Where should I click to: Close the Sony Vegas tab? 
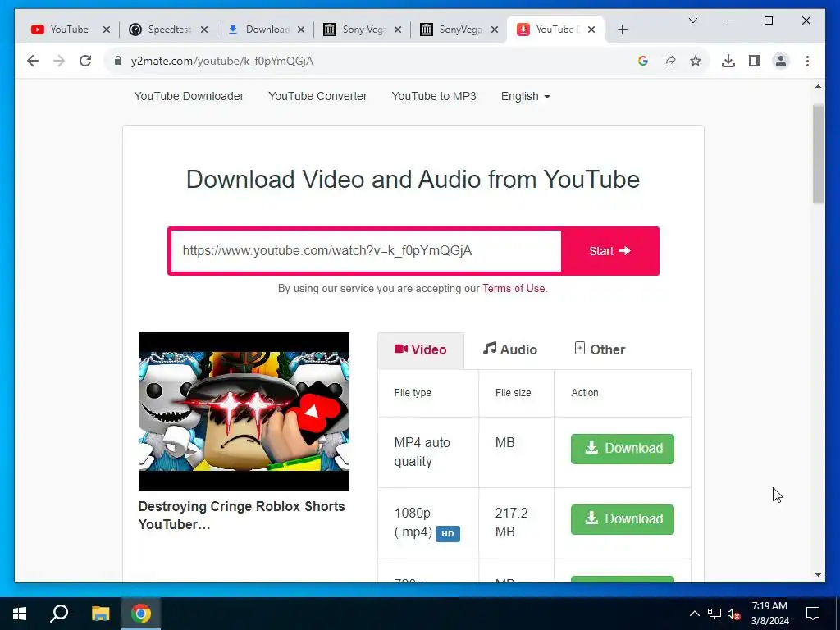coord(398,30)
